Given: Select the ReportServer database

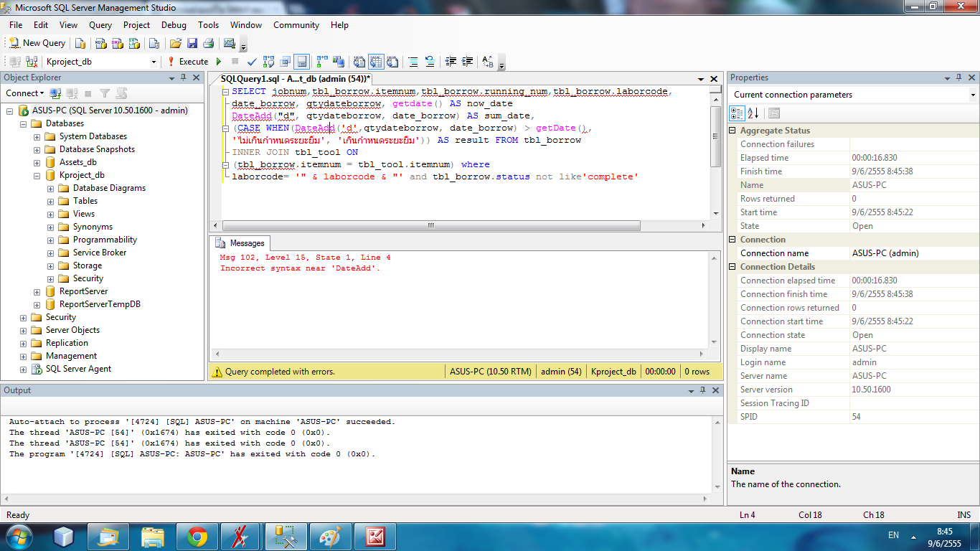Looking at the screenshot, I should [x=83, y=291].
